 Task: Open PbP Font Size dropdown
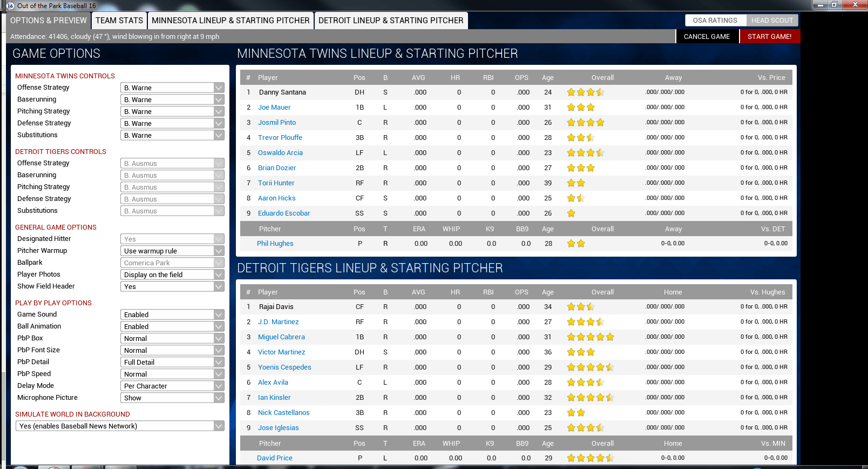coord(172,350)
